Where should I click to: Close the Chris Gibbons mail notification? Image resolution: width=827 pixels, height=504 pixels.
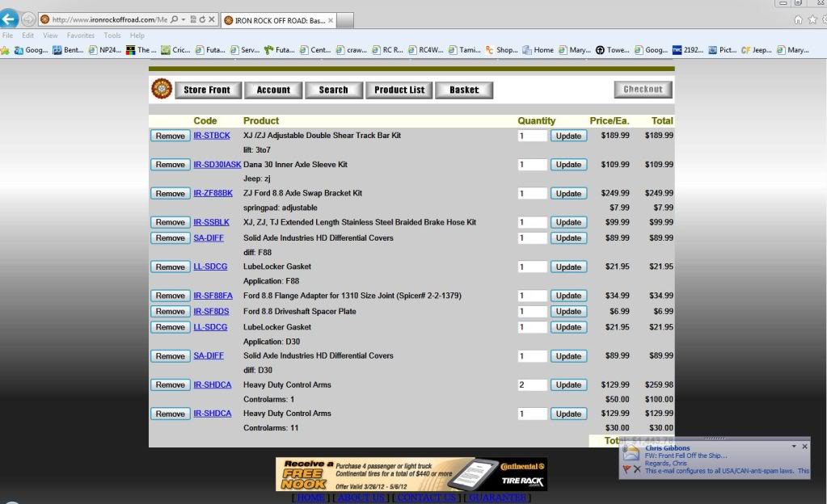point(804,446)
